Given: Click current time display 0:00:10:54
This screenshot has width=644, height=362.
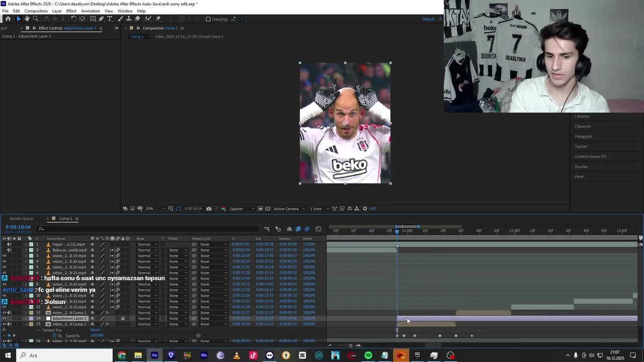Looking at the screenshot, I should [x=18, y=227].
